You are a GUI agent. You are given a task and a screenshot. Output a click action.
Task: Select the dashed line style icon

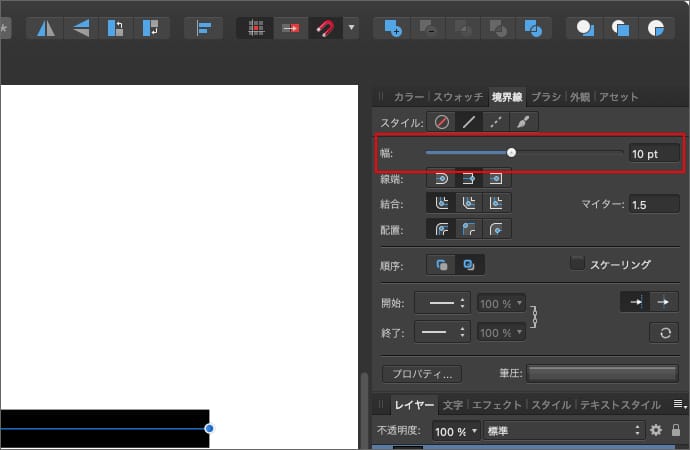(x=496, y=122)
